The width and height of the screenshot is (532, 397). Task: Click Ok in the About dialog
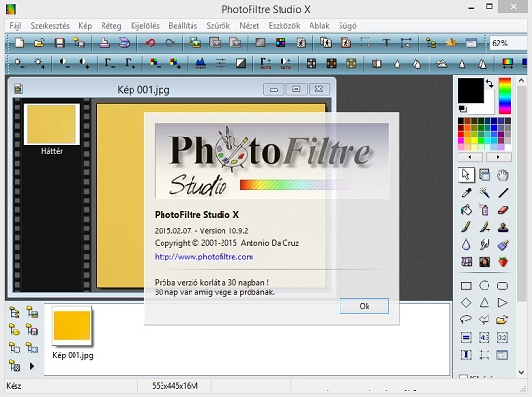[x=364, y=306]
